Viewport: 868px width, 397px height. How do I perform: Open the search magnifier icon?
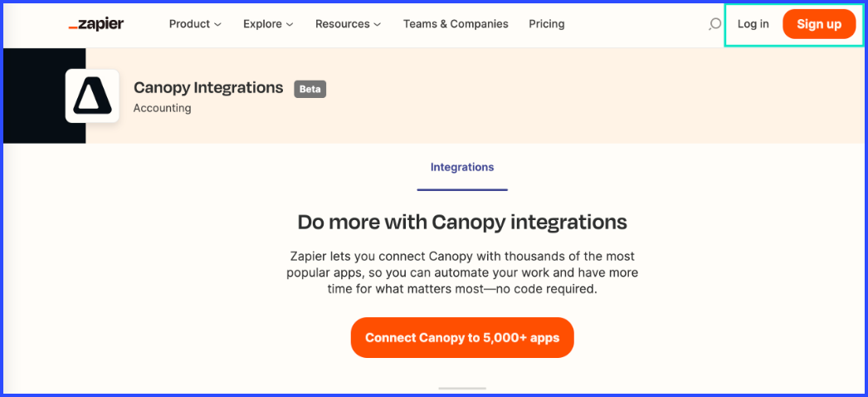pos(714,24)
